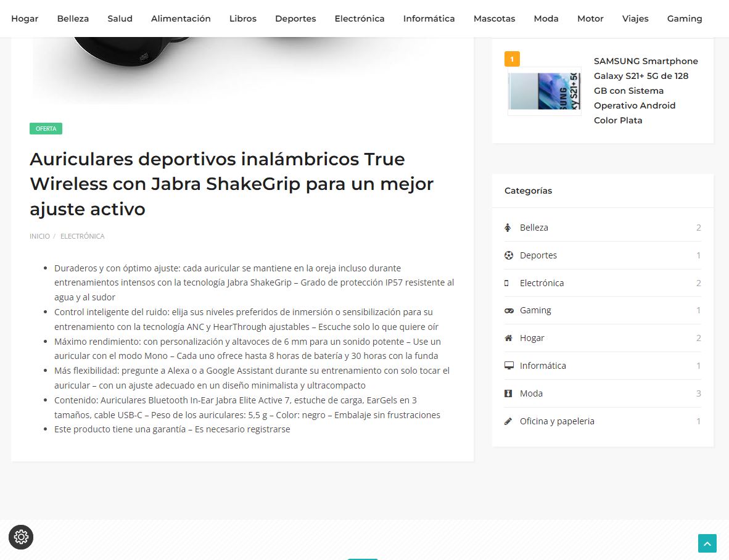Open the Mascotas menu item
This screenshot has width=729, height=560.
494,19
